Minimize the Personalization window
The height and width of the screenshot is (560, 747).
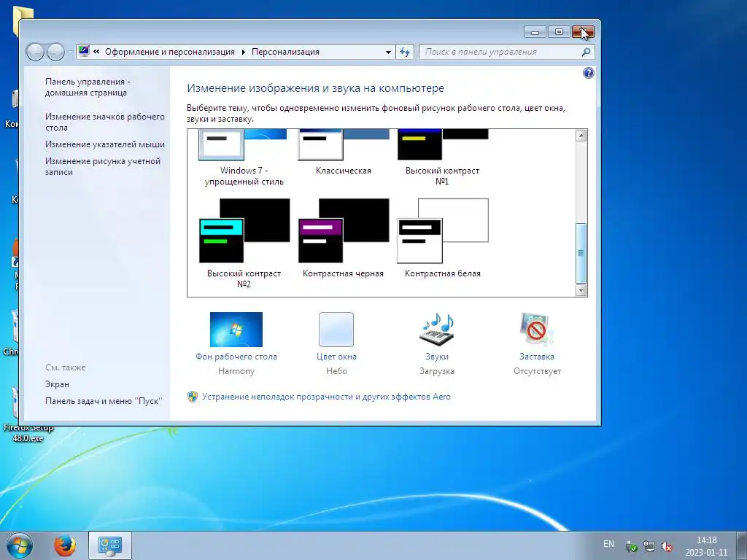click(x=535, y=32)
